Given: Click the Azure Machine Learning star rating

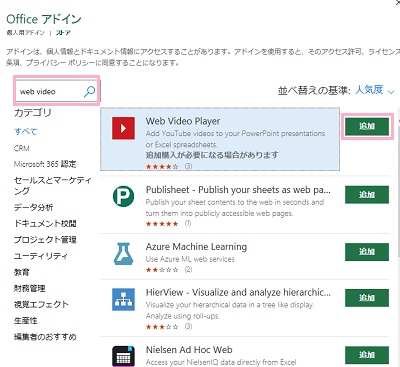Looking at the screenshot, I should pos(162,270).
